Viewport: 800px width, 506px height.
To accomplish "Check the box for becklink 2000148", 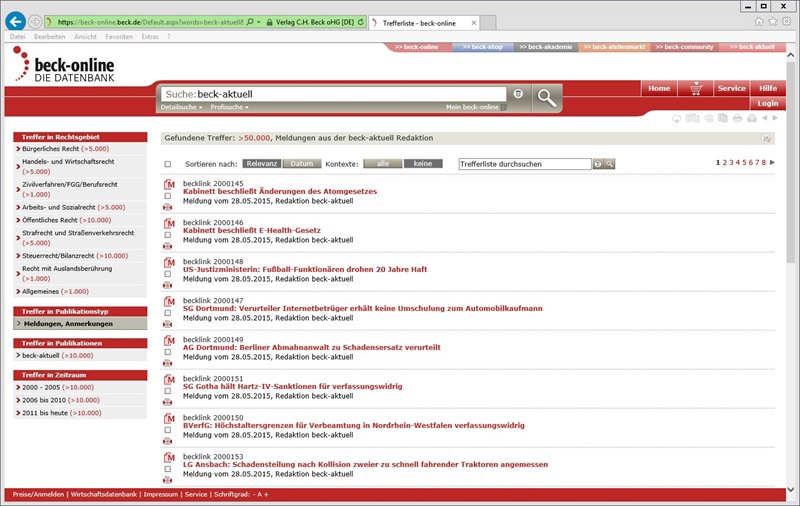I will [168, 274].
